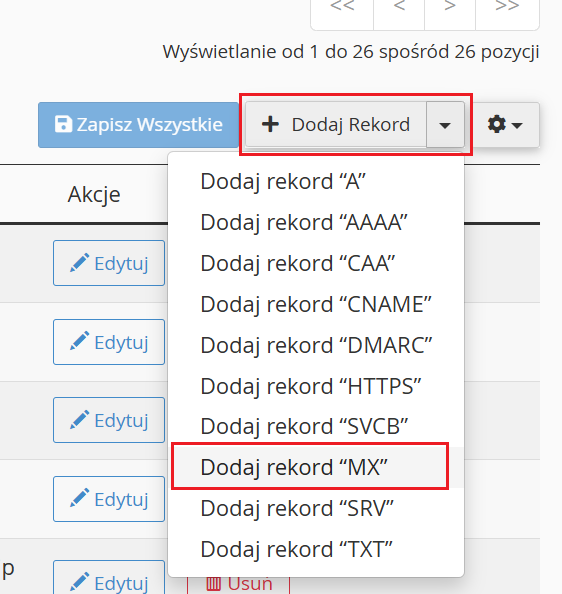Pick Dodaj rekord "CNAME" from list

315,304
